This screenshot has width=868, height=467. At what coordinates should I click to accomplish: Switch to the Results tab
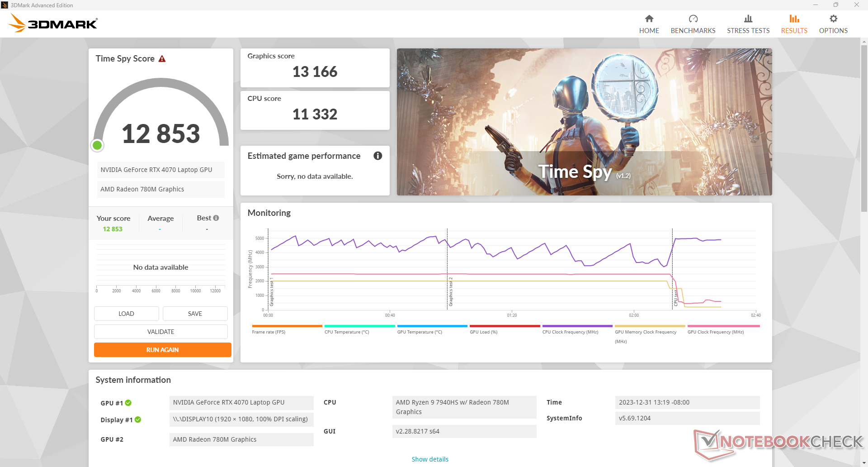[794, 24]
